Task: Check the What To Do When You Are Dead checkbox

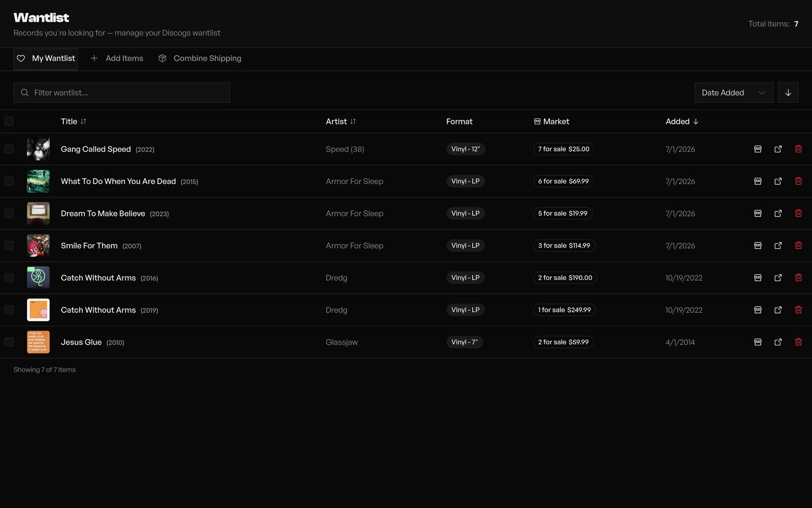Action: tap(9, 181)
